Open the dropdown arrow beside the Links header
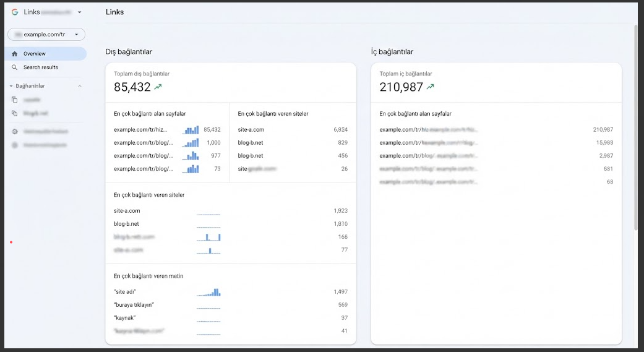The height and width of the screenshot is (352, 644). pos(79,12)
